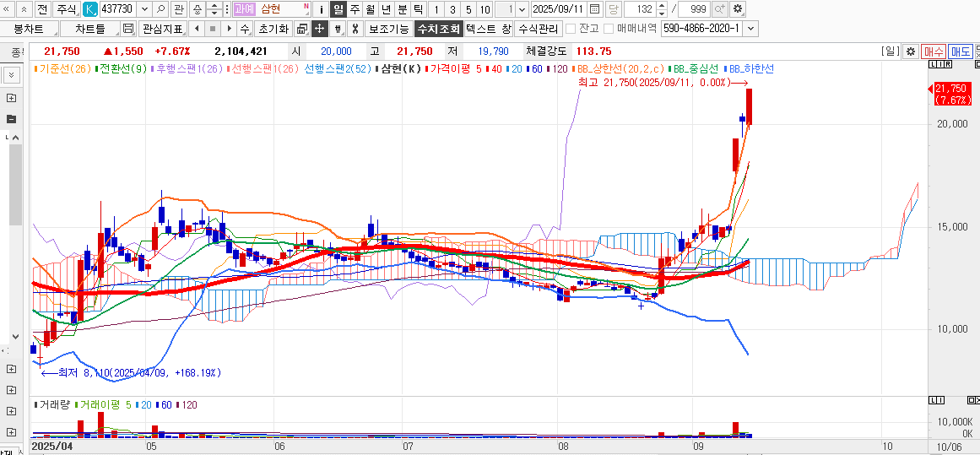Open the calendar date picker icon
This screenshot has height=455, width=980.
pos(594,9)
